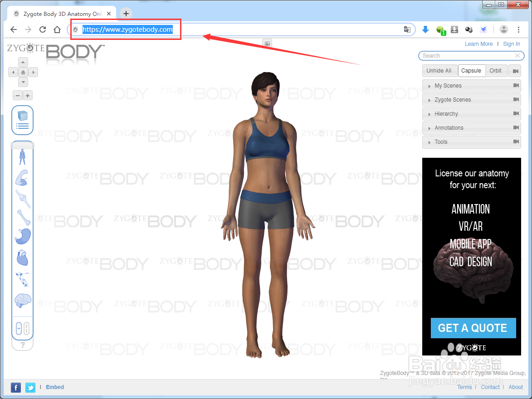Pan the view up with arrow
The width and height of the screenshot is (532, 399).
[x=23, y=62]
